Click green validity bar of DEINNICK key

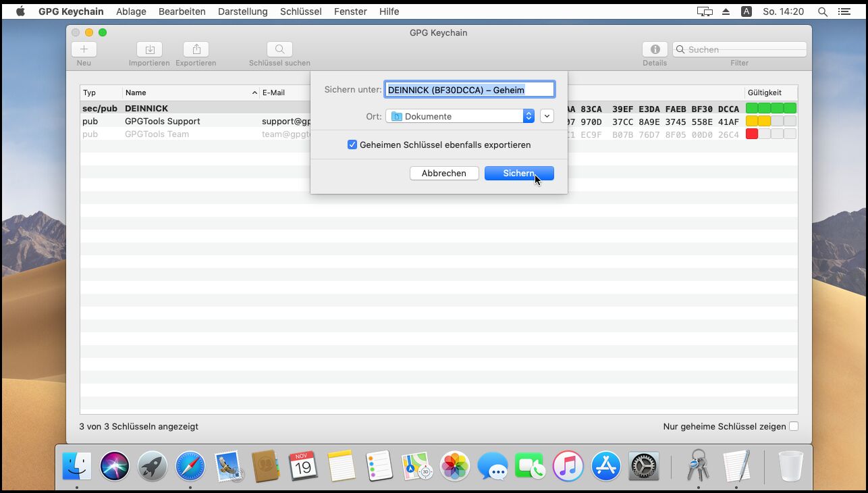pyautogui.click(x=771, y=108)
